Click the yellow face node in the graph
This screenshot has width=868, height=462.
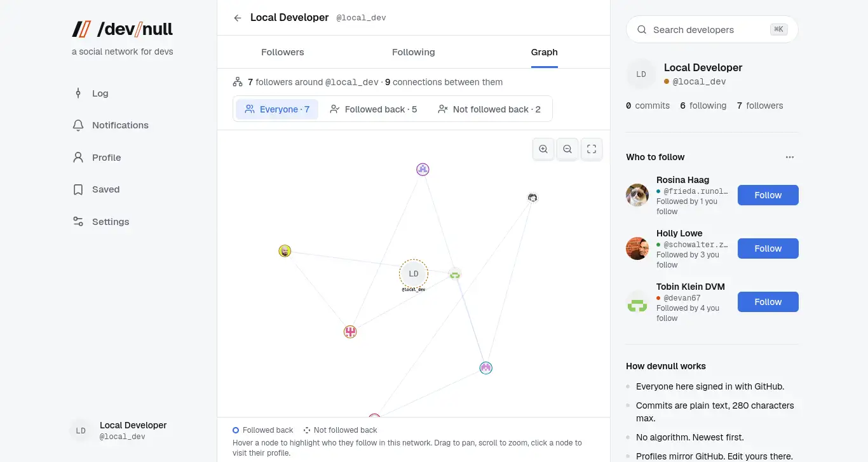[285, 251]
